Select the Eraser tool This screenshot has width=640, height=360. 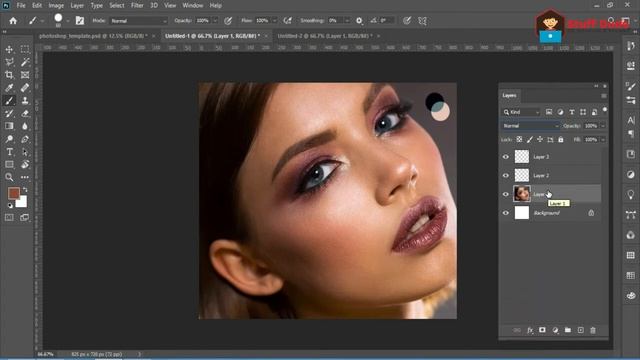point(25,113)
